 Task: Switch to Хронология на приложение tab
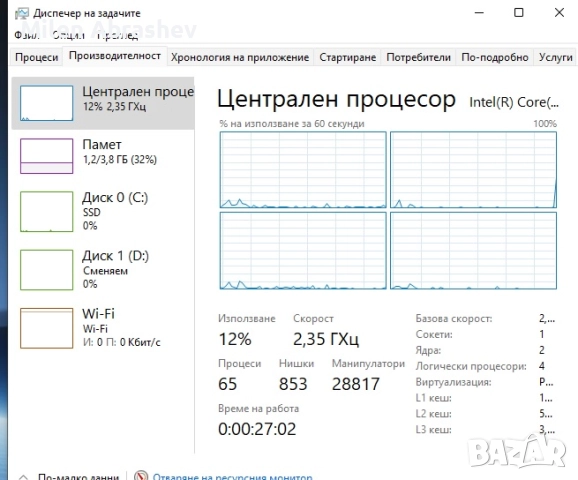pos(240,58)
